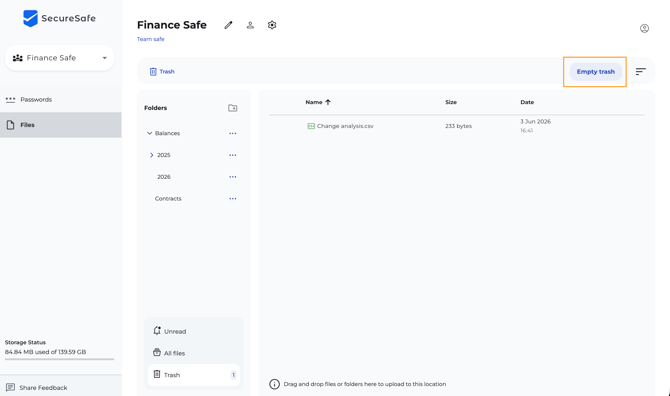Click the Share Feedback speech icon
The width and height of the screenshot is (670, 396).
[x=10, y=387]
